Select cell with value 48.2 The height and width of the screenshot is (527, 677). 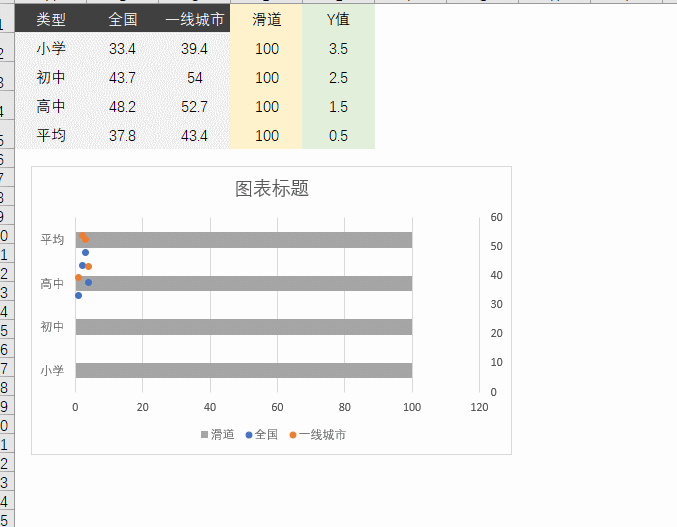pos(123,106)
